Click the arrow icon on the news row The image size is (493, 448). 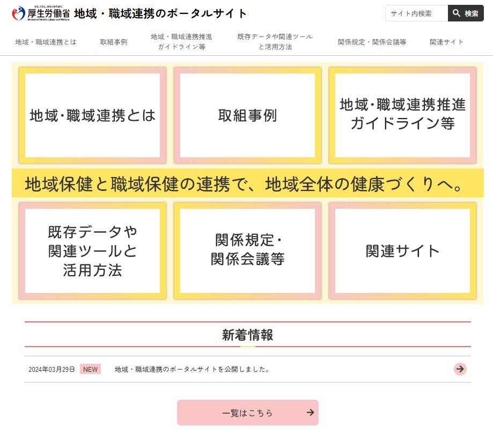460,369
